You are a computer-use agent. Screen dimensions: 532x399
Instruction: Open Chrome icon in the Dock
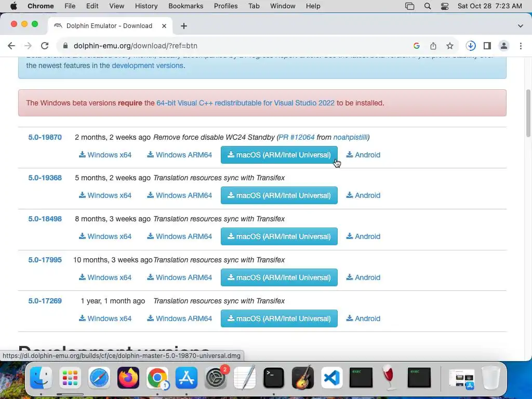point(157,378)
